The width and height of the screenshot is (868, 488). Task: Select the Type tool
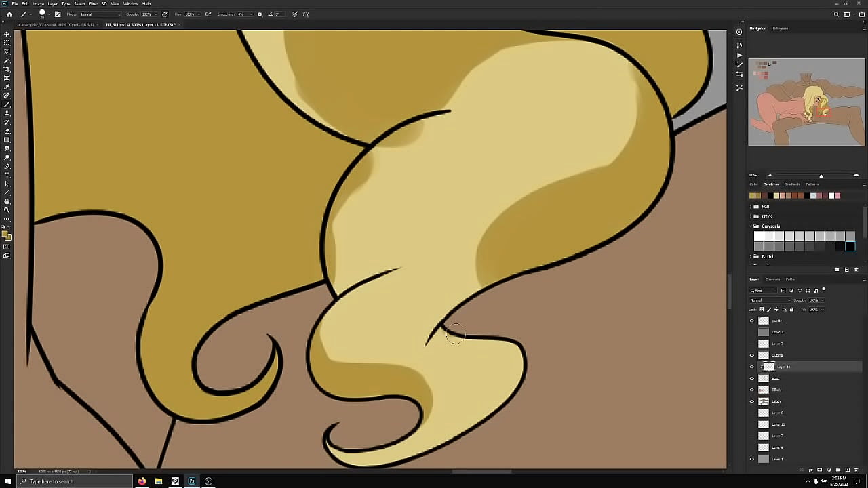pos(7,175)
